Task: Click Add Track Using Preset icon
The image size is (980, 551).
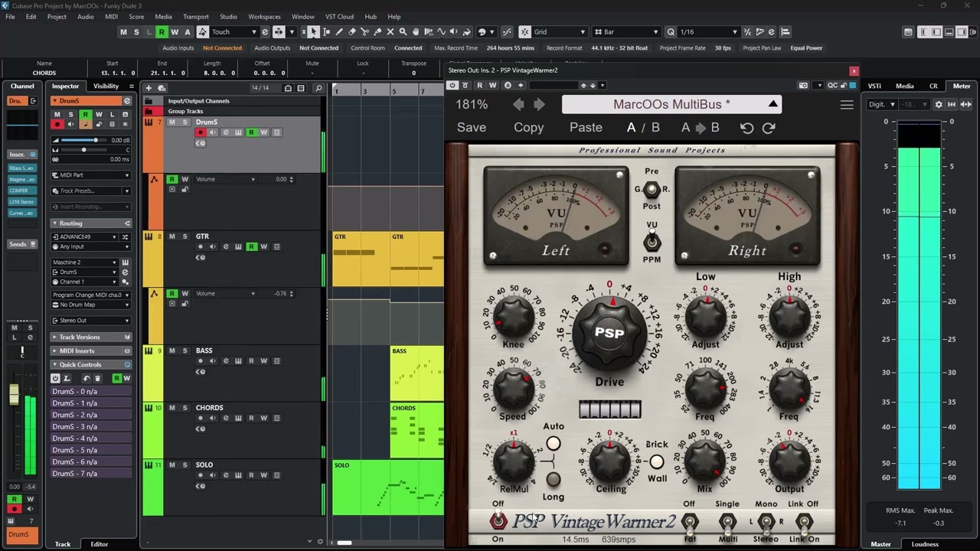Action: click(x=162, y=88)
